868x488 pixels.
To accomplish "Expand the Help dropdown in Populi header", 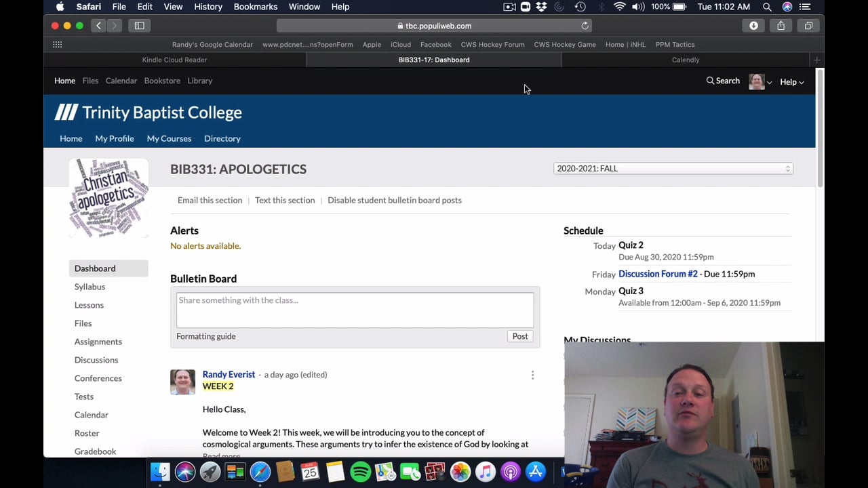I will point(791,82).
